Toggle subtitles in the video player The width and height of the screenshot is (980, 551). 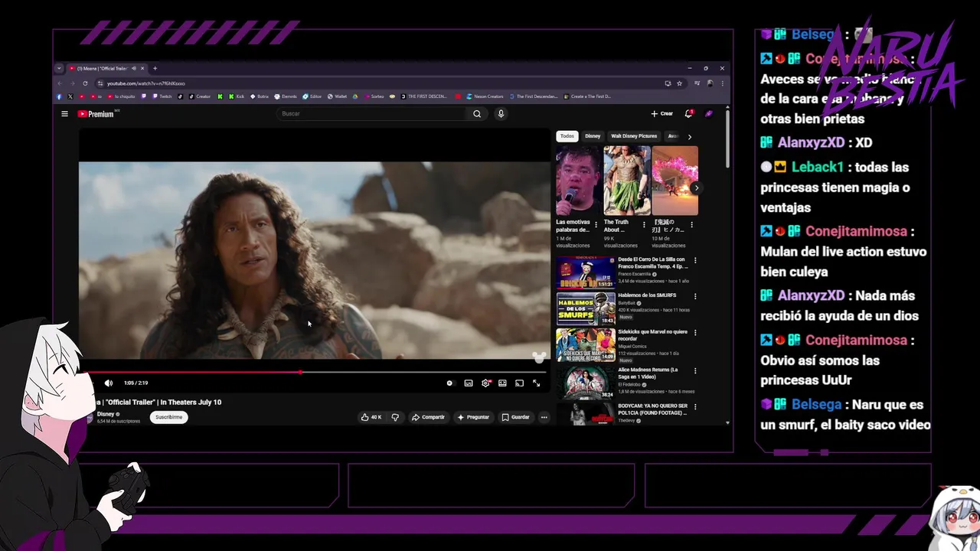pos(469,383)
